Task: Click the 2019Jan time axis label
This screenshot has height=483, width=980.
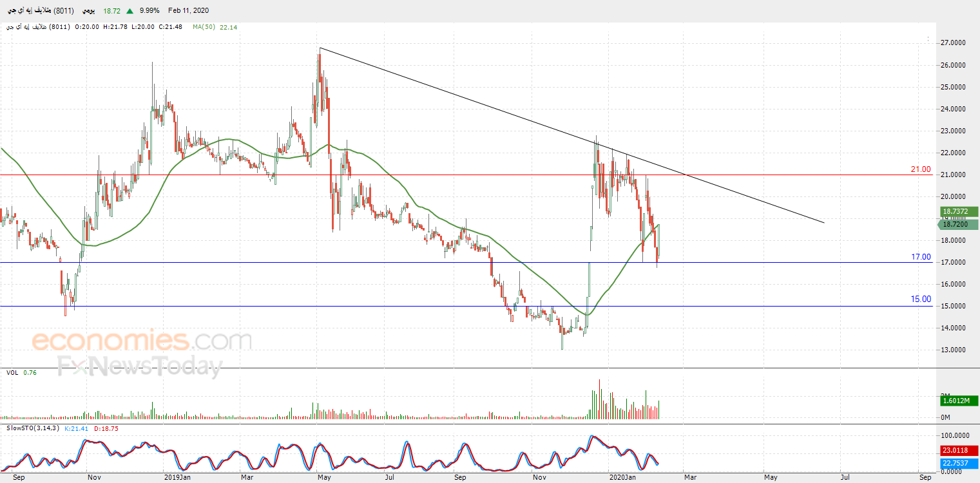Action: [x=177, y=477]
